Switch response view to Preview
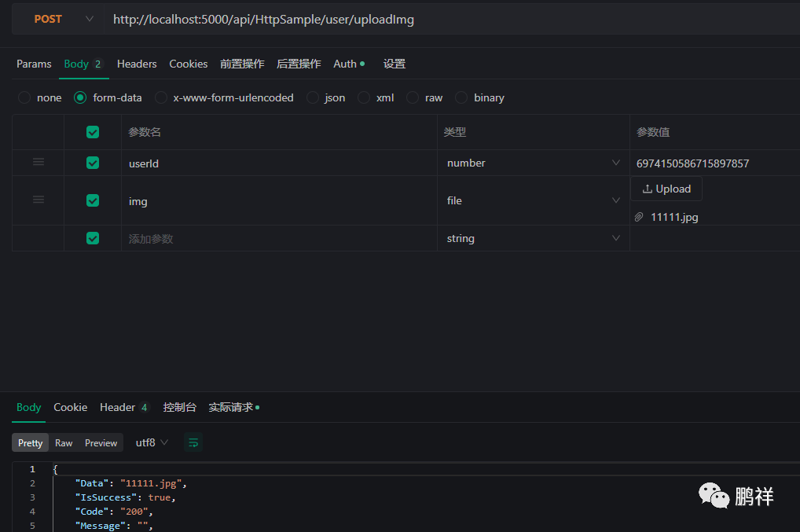 click(x=101, y=442)
